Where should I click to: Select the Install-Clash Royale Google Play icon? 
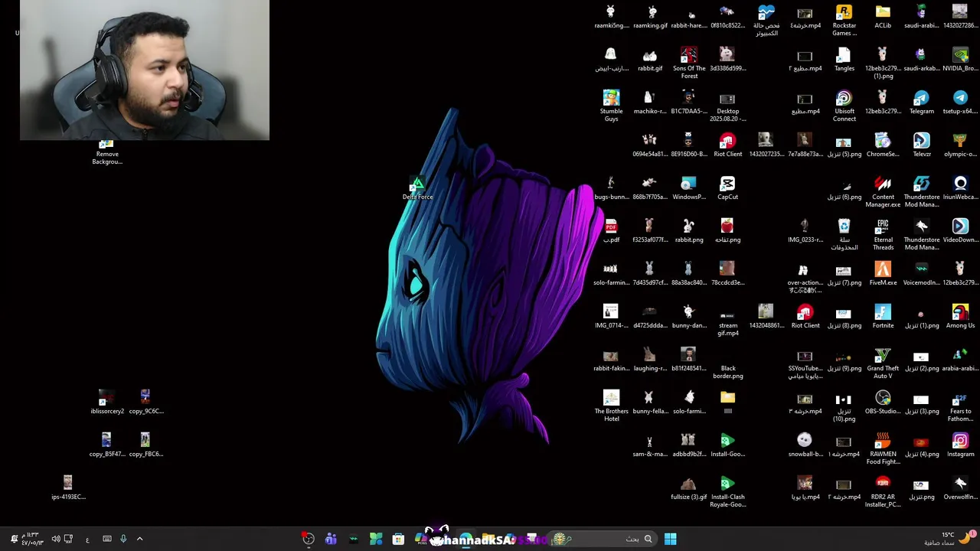[727, 491]
